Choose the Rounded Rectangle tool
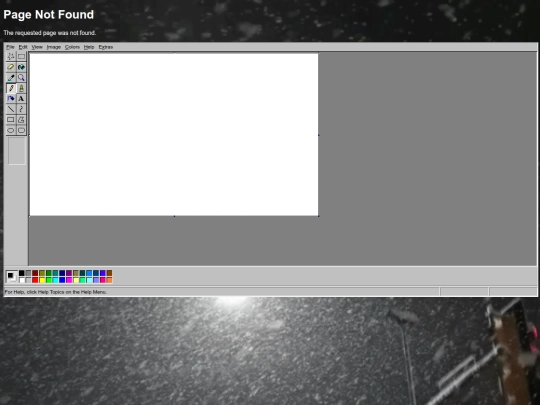The width and height of the screenshot is (540, 405). [21, 131]
